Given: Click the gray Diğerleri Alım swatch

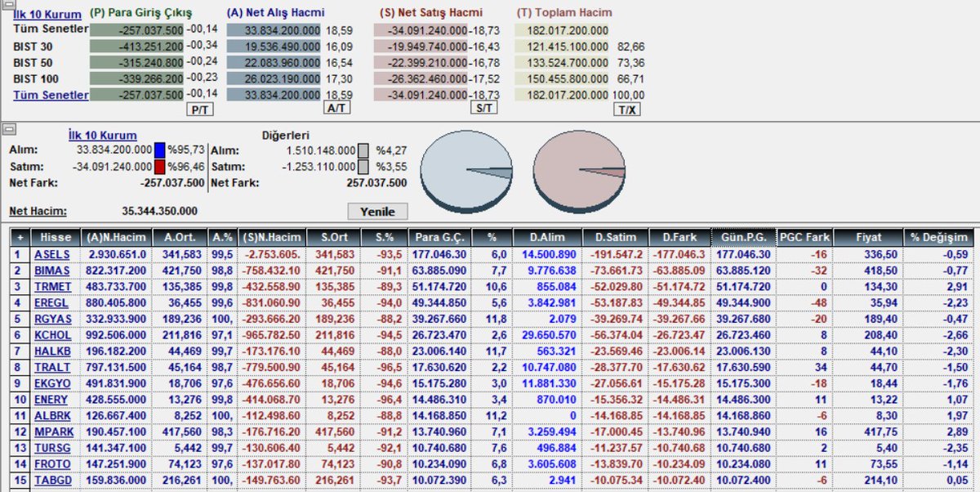Looking at the screenshot, I should pos(363,150).
